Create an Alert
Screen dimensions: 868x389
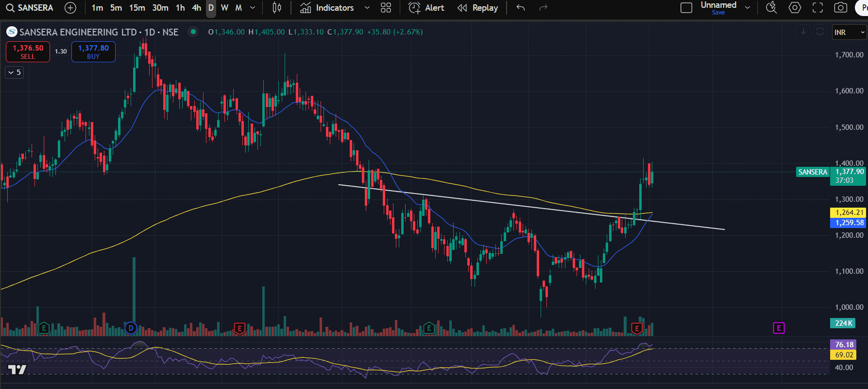(426, 8)
